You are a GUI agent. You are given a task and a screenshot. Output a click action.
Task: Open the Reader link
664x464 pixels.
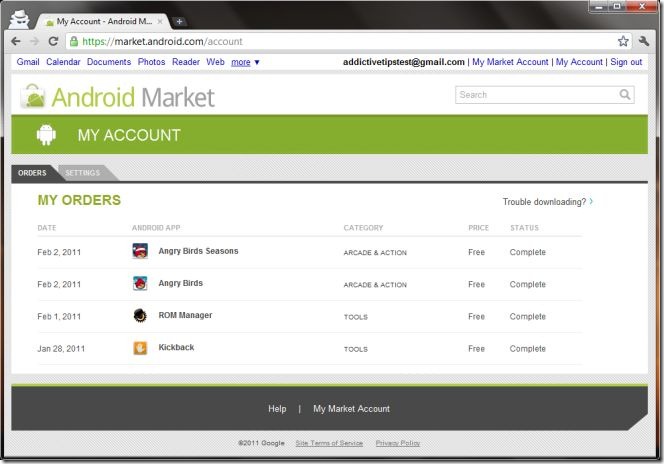coord(185,62)
